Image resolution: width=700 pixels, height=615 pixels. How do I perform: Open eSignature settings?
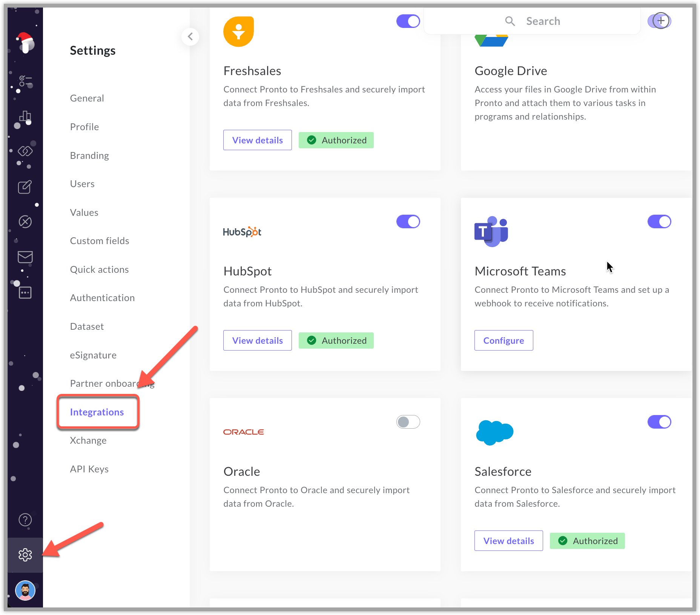point(93,355)
